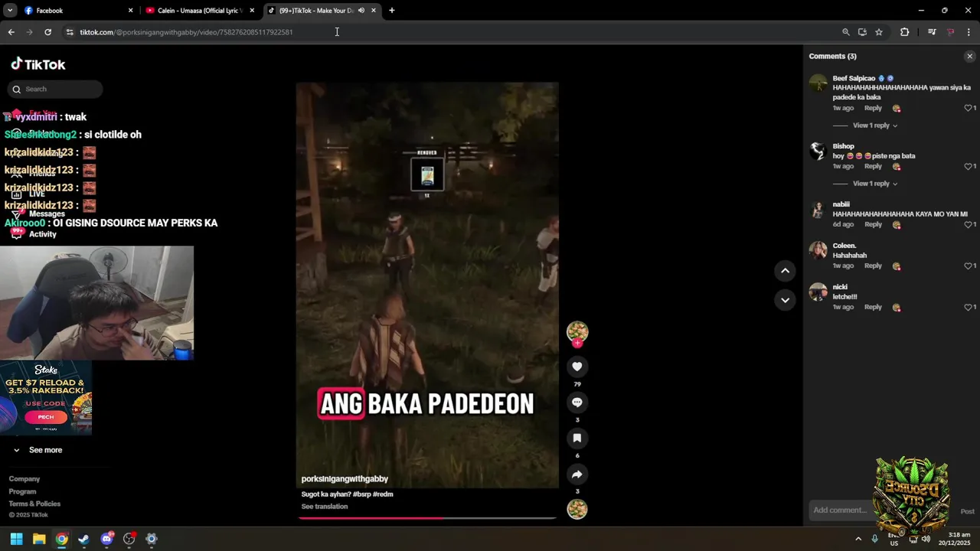980x551 pixels.
Task: Click the install app icon in address bar
Action: pyautogui.click(x=862, y=32)
